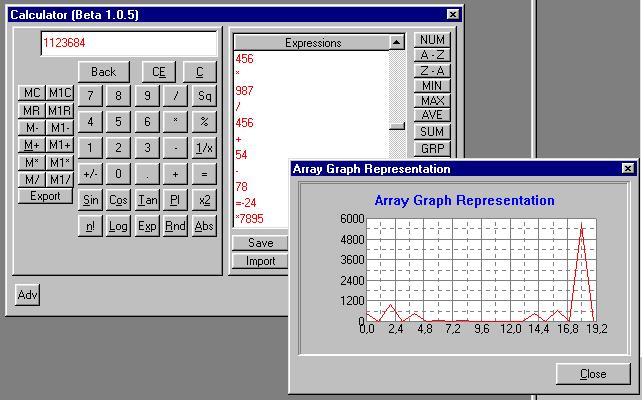This screenshot has width=642, height=400.
Task: Click the minus (-) operator button
Action: coord(175,148)
